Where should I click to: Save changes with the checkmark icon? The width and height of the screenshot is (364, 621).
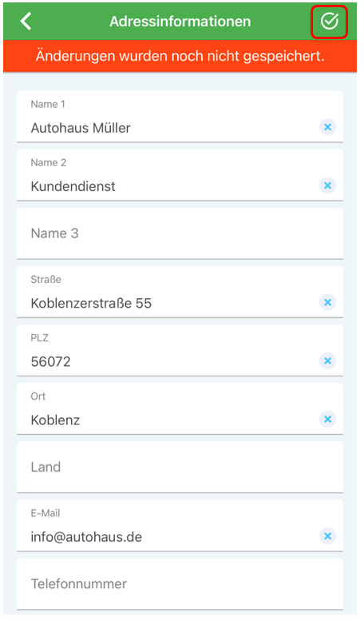(329, 22)
